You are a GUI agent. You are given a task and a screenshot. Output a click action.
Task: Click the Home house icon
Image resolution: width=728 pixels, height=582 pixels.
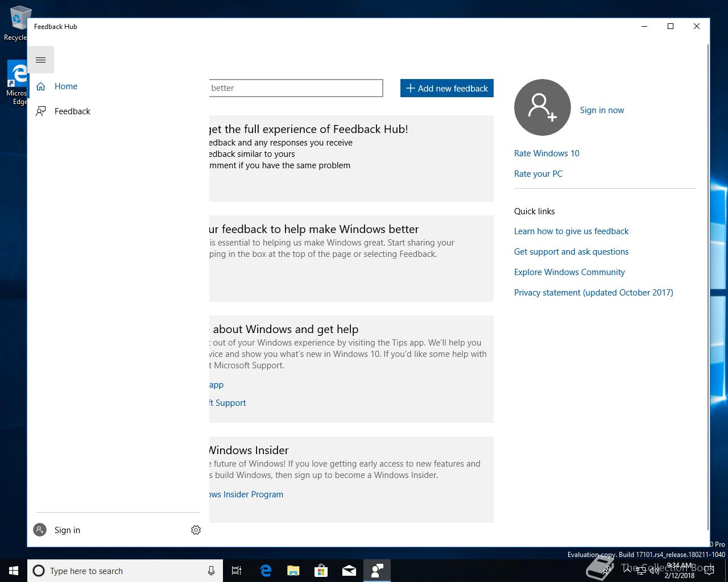(40, 86)
